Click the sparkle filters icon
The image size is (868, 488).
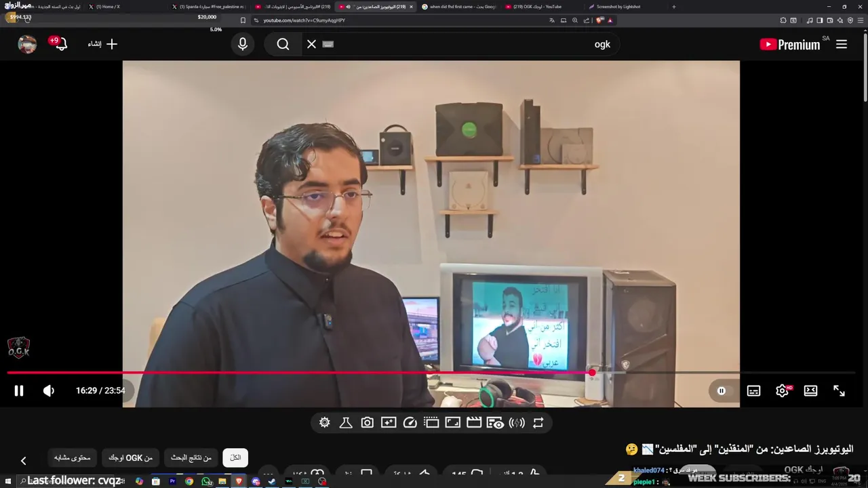pos(389,423)
